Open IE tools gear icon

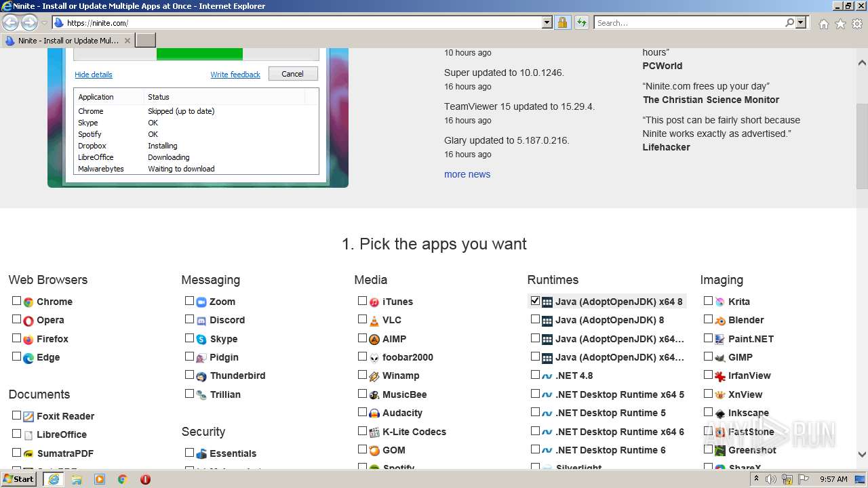tap(857, 24)
